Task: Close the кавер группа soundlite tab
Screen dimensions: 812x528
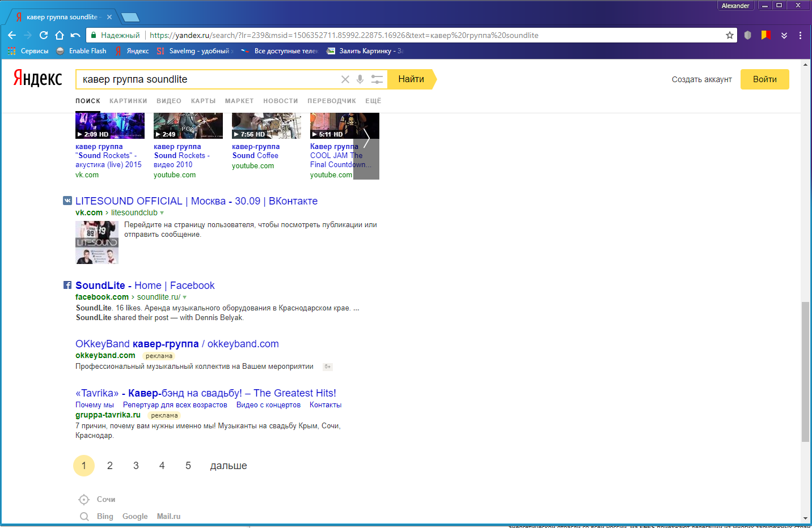Action: (x=109, y=17)
